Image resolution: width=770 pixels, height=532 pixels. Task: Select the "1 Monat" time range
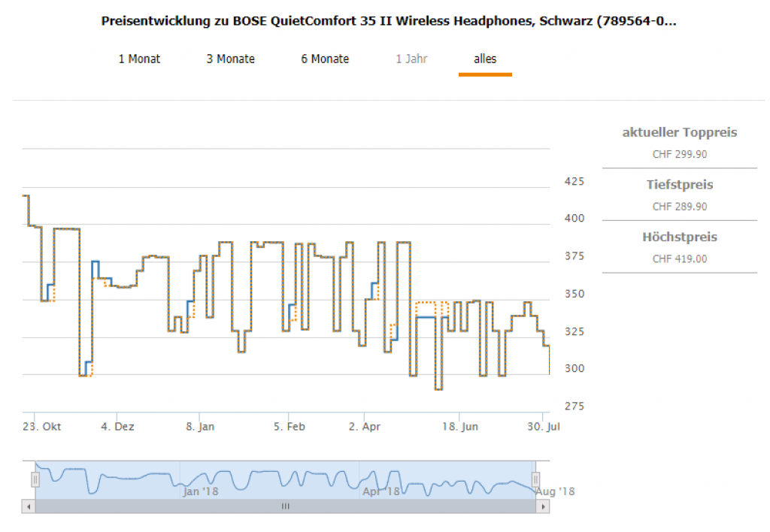tap(139, 59)
